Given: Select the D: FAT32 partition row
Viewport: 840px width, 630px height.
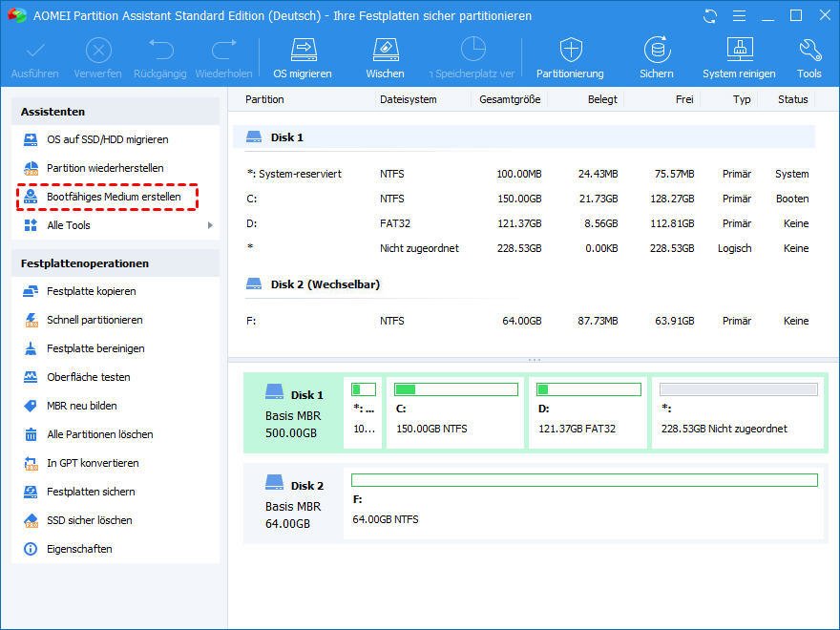Looking at the screenshot, I should point(524,223).
